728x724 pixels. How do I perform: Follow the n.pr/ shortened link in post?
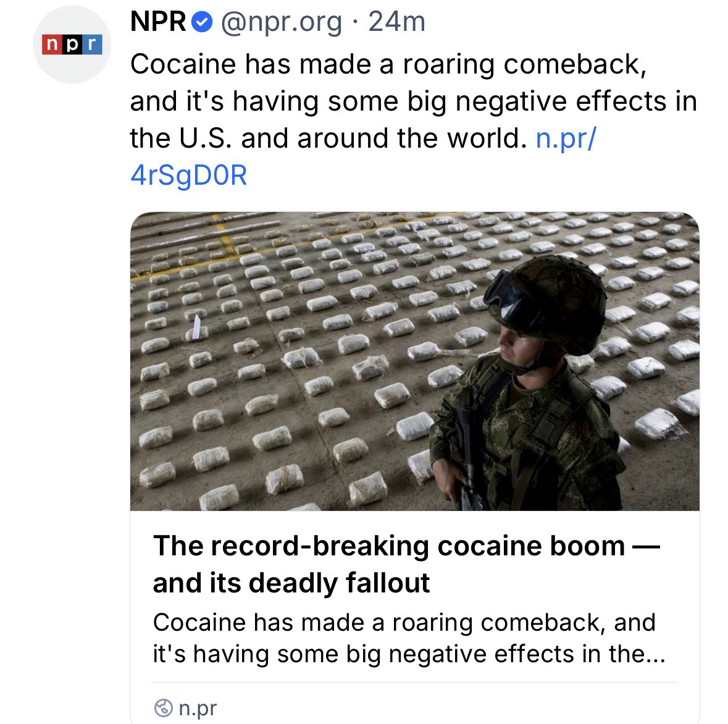(566, 138)
